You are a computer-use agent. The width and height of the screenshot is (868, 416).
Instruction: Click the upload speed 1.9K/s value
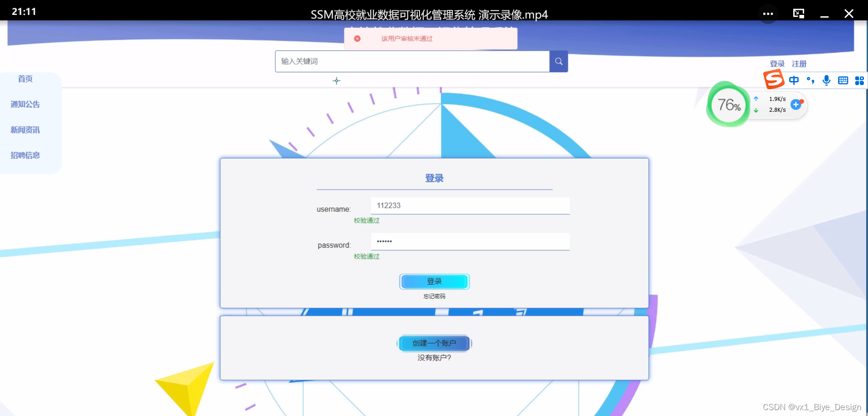777,99
